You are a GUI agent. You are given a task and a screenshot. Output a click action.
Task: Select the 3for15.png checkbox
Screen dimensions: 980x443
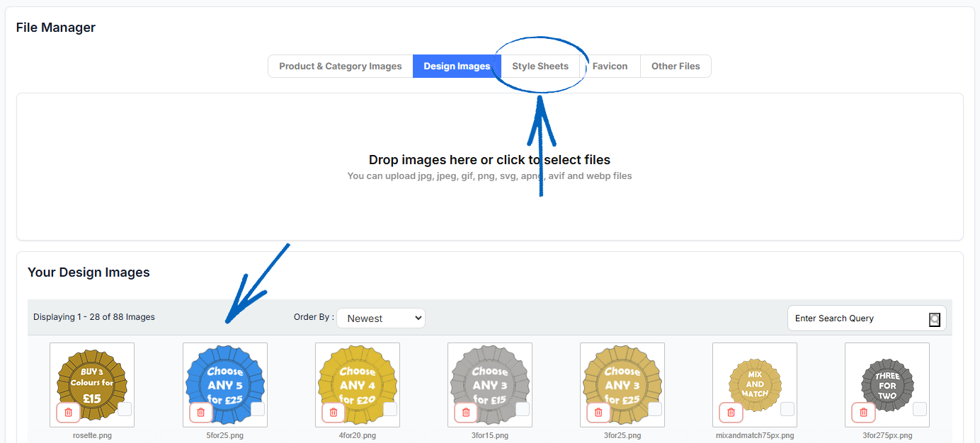point(523,409)
